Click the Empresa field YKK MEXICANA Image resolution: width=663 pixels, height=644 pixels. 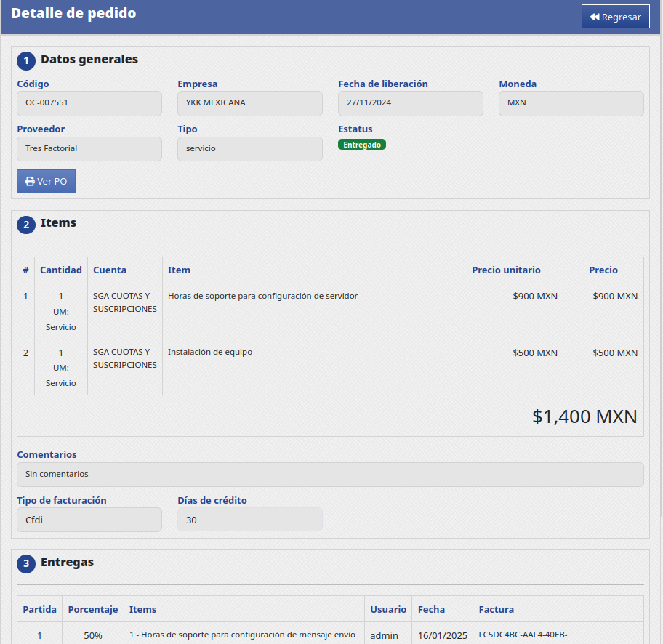click(x=249, y=103)
